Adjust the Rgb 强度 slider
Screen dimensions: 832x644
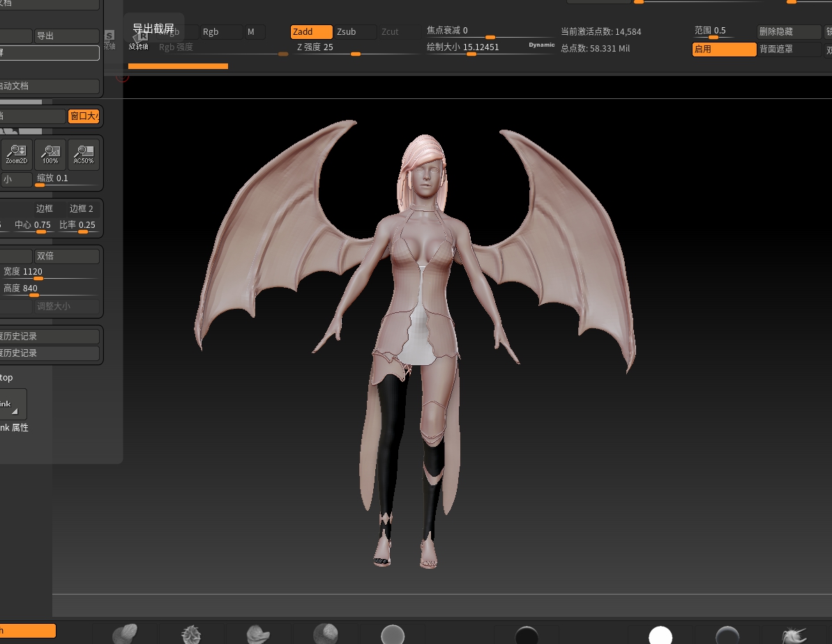coord(223,48)
